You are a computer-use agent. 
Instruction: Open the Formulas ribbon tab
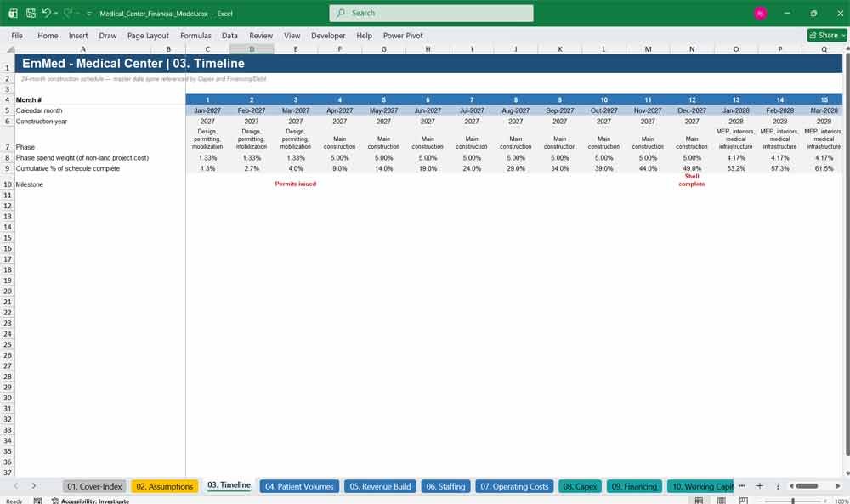195,35
